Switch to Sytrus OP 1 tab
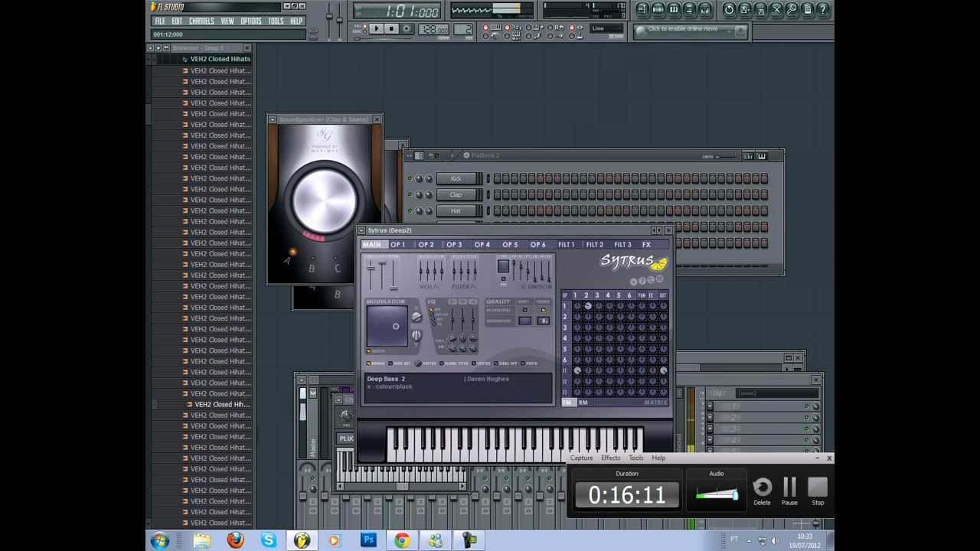The width and height of the screenshot is (980, 551). 398,245
